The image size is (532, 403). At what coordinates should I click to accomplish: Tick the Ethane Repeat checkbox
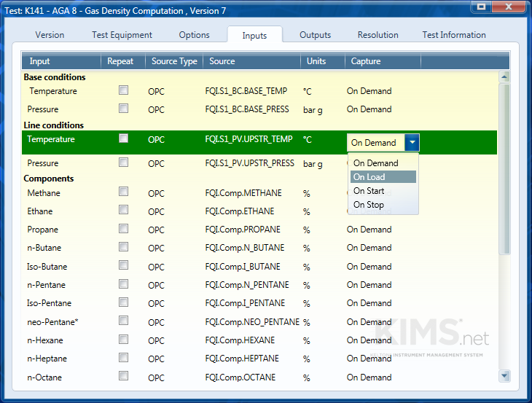tap(123, 210)
